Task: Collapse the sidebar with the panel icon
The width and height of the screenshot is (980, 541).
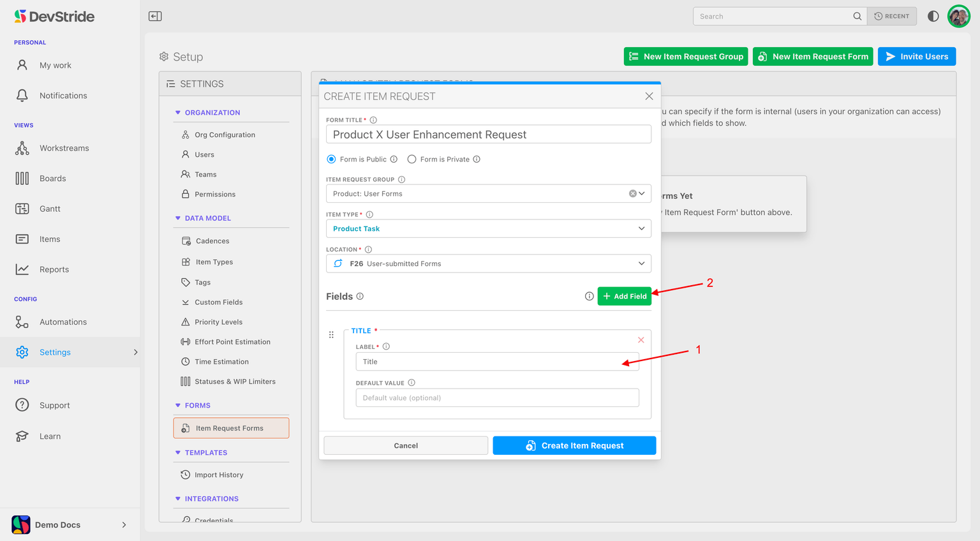Action: click(155, 16)
